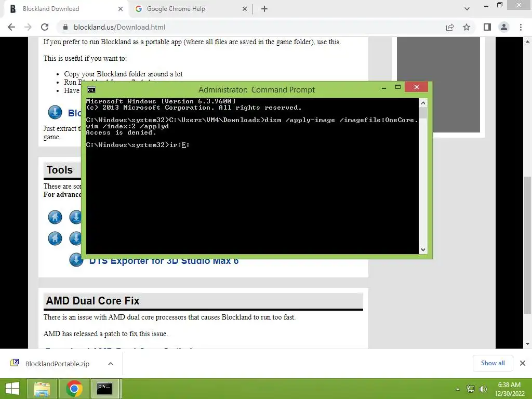The width and height of the screenshot is (532, 399).
Task: Open a new tab with plus button
Action: pos(264,9)
